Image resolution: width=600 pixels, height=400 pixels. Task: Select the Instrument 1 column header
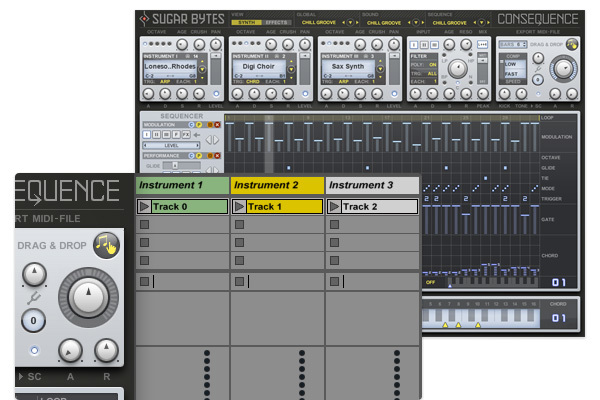pos(182,185)
